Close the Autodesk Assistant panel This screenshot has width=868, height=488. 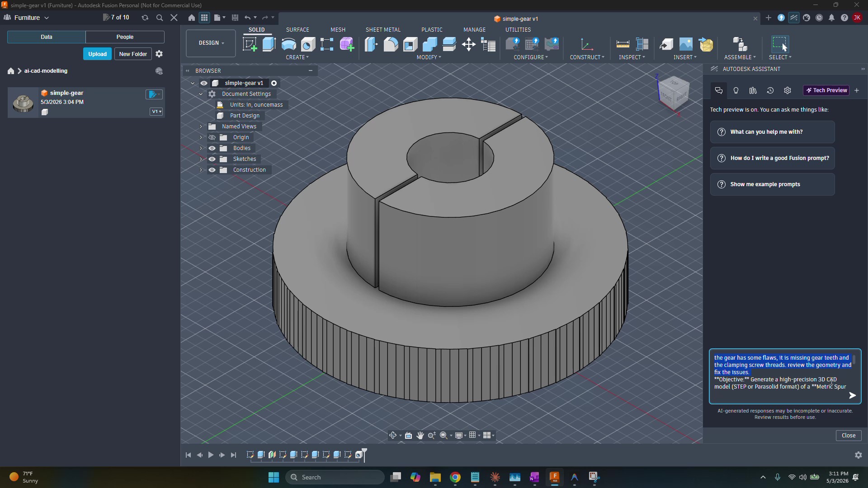[x=849, y=436]
